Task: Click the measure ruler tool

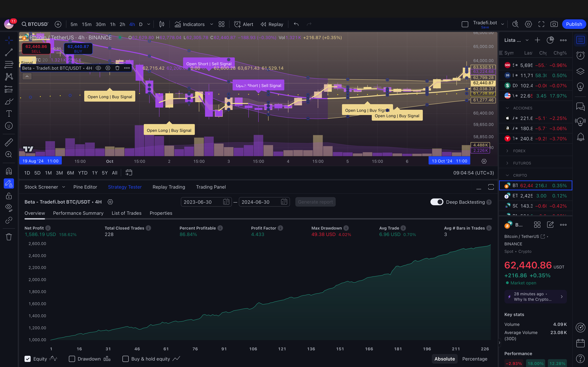Action: coord(9,142)
